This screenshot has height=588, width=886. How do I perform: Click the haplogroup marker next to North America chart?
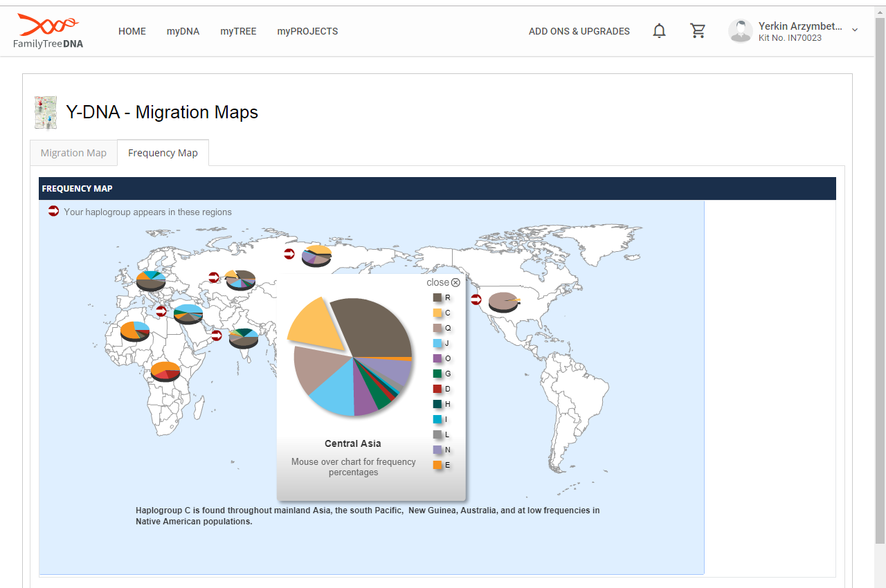[476, 300]
